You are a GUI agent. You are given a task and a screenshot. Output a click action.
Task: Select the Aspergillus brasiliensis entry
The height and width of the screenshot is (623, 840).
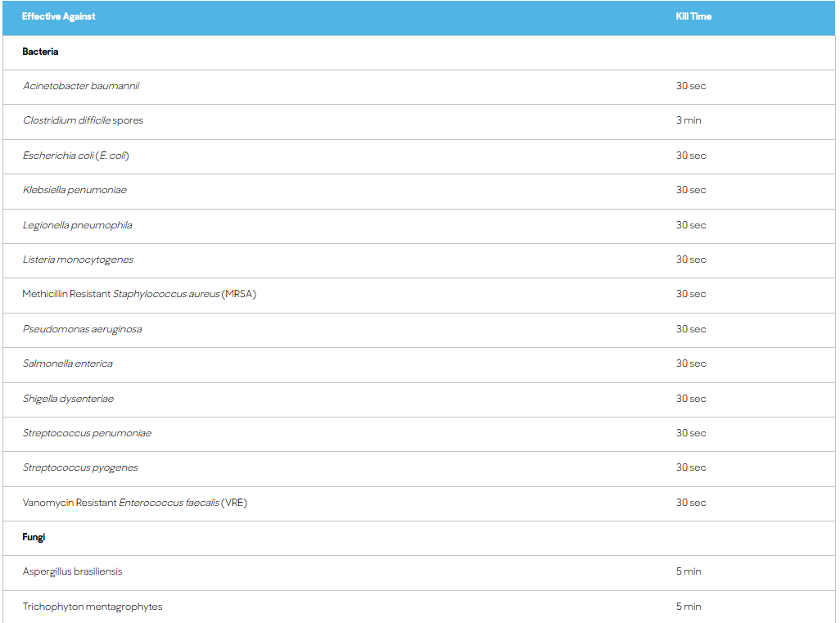tap(72, 571)
